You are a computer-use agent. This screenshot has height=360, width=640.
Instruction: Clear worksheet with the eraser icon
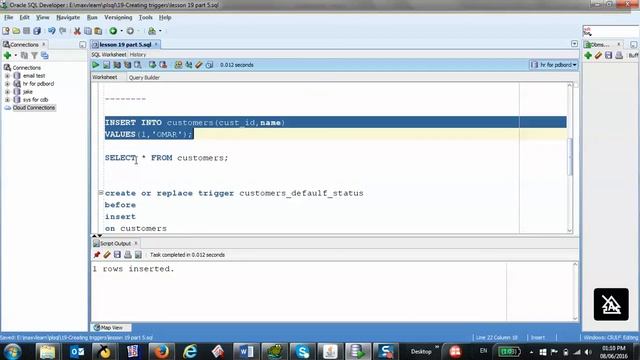(199, 65)
